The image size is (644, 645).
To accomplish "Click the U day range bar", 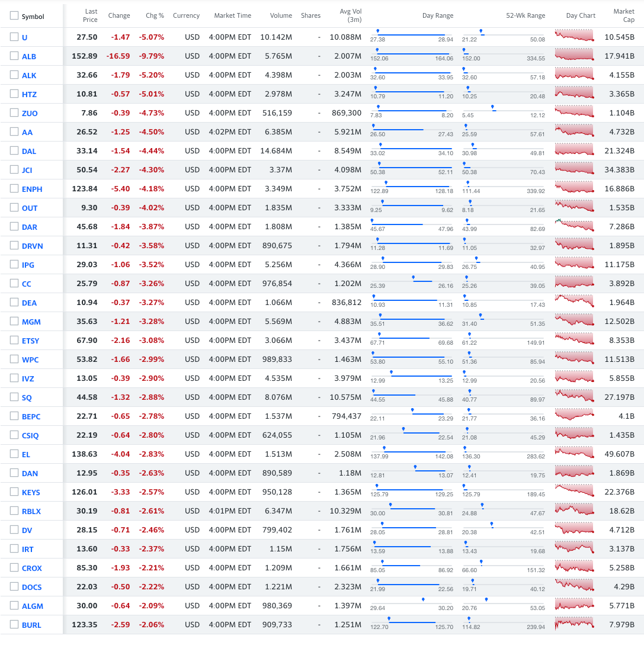I will pyautogui.click(x=412, y=35).
